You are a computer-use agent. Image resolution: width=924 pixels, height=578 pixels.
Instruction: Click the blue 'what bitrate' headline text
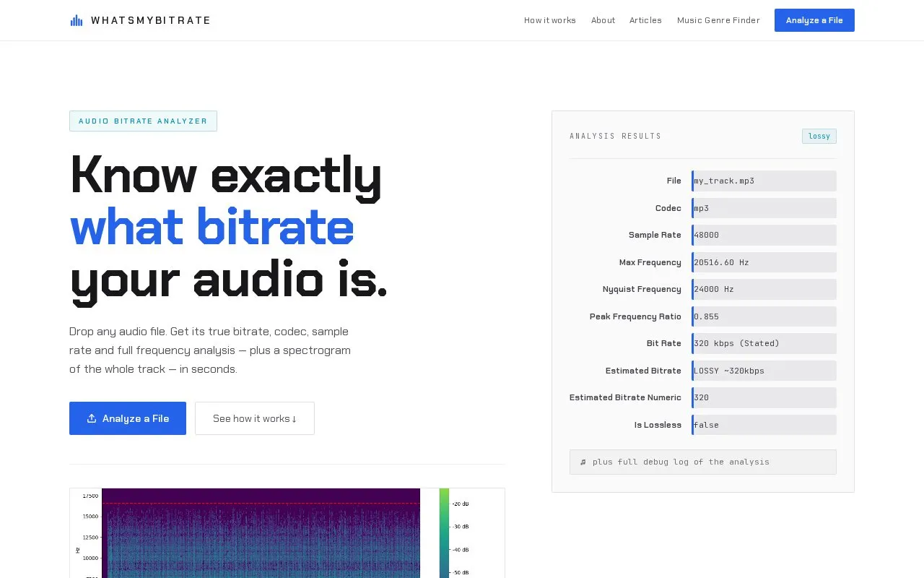(212, 227)
